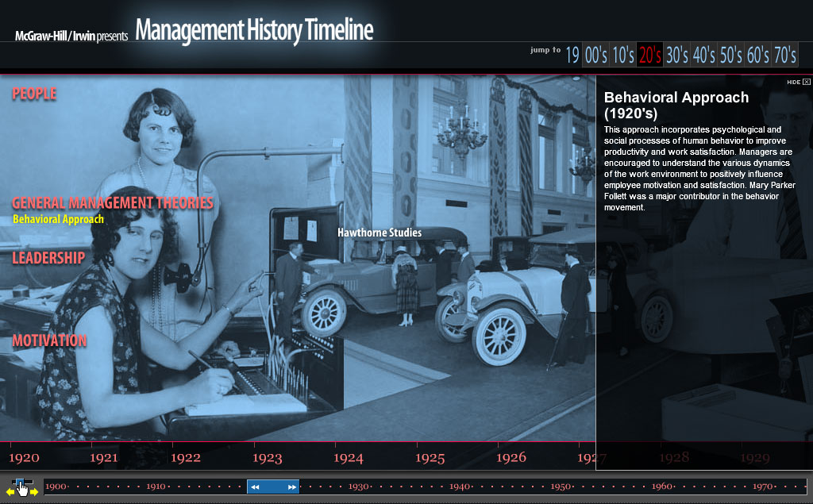Click the rewind double-arrow on the scrubber
This screenshot has width=813, height=504.
tap(256, 487)
